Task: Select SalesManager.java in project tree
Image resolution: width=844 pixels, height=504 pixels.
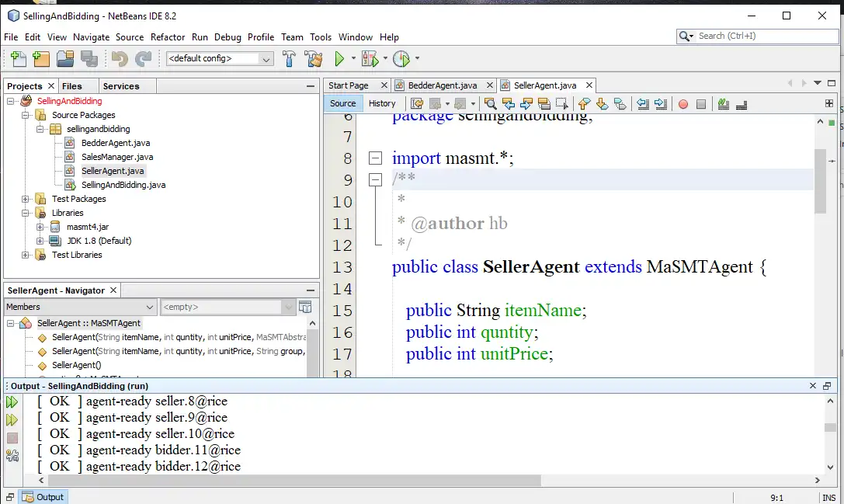Action: tap(116, 157)
